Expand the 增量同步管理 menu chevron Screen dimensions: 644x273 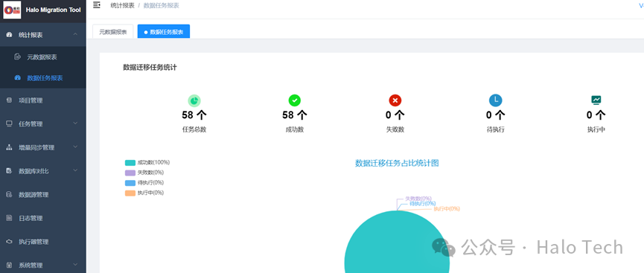(75, 147)
